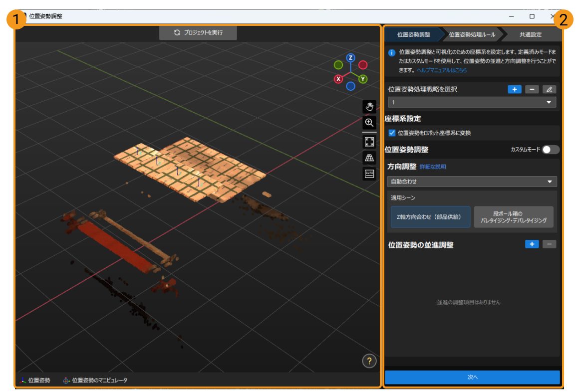Activate the zoom magnifier tool

pos(369,123)
